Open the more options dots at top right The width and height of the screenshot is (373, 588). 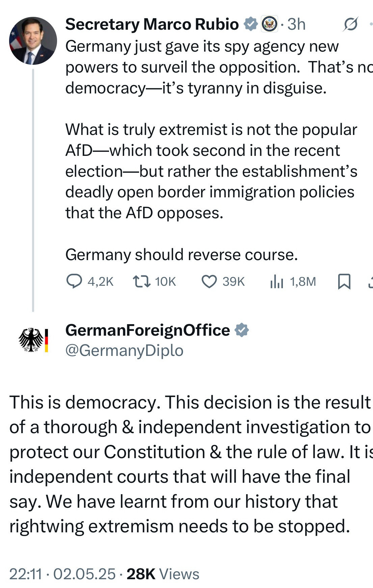coord(371,24)
